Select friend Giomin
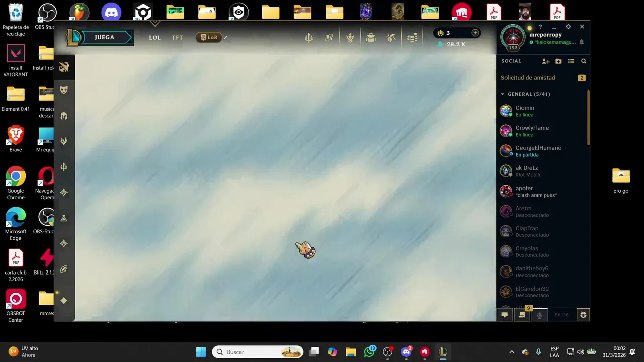The height and width of the screenshot is (362, 644). (542, 111)
